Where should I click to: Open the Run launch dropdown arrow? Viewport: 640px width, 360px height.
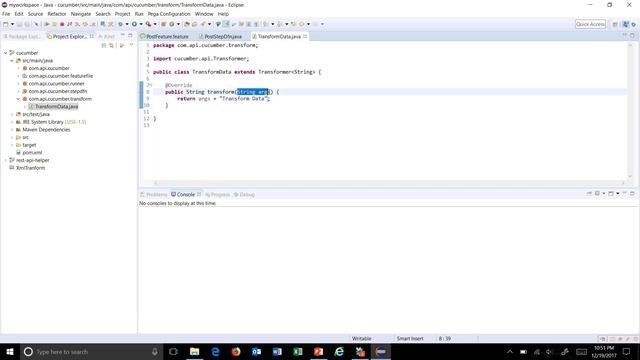tap(141, 24)
